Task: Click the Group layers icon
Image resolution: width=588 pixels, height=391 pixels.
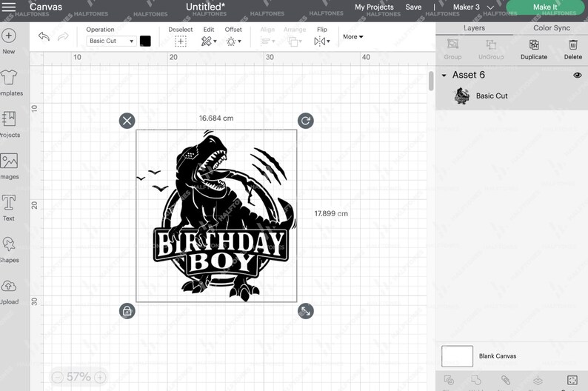Action: [452, 44]
